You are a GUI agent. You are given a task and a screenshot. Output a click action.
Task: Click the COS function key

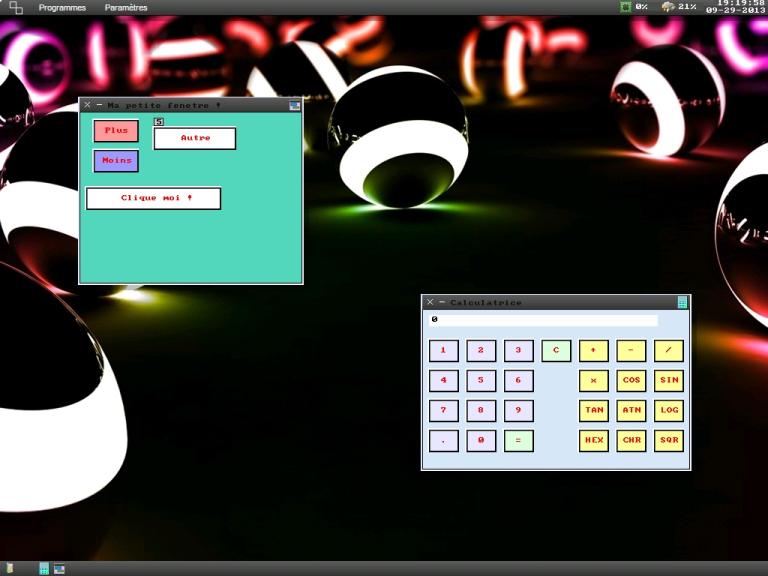pos(631,381)
